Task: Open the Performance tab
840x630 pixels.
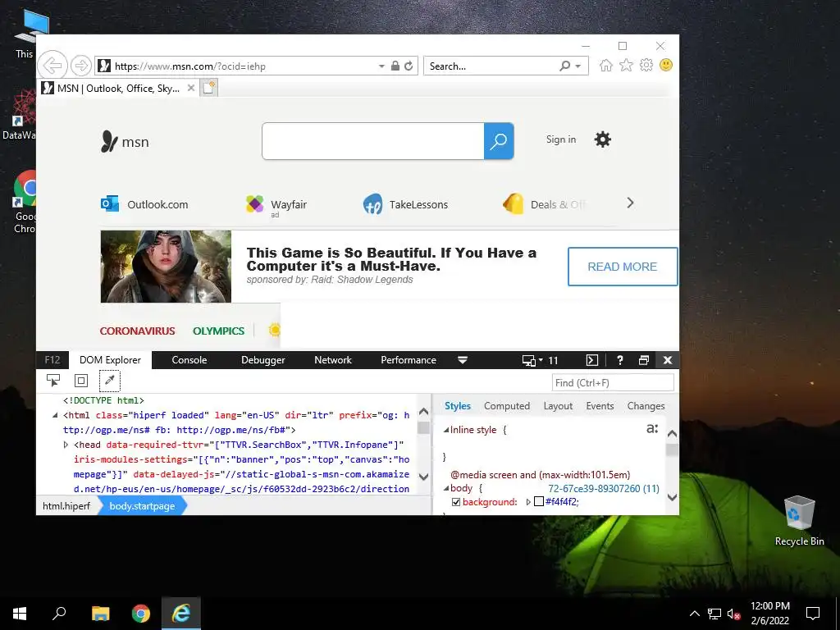Action: click(409, 360)
